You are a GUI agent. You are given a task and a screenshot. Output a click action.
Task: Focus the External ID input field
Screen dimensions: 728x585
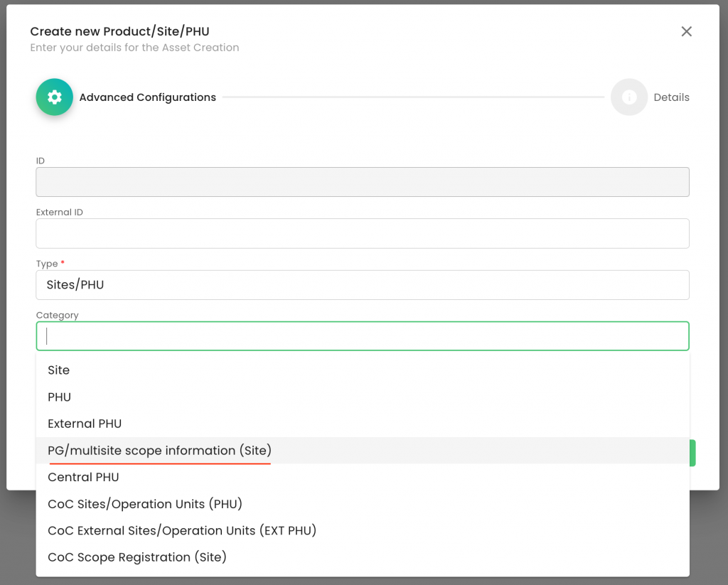point(362,233)
